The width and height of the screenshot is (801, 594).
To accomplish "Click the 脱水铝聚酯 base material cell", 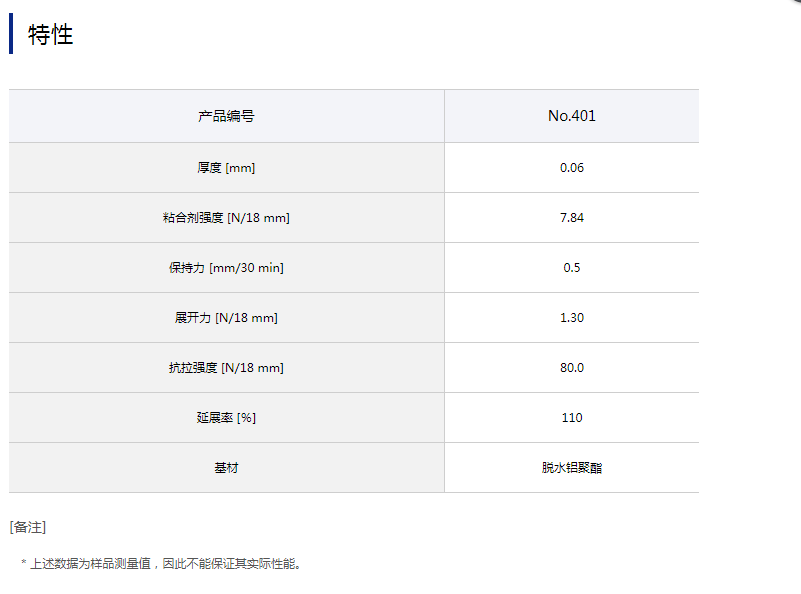I will [571, 468].
